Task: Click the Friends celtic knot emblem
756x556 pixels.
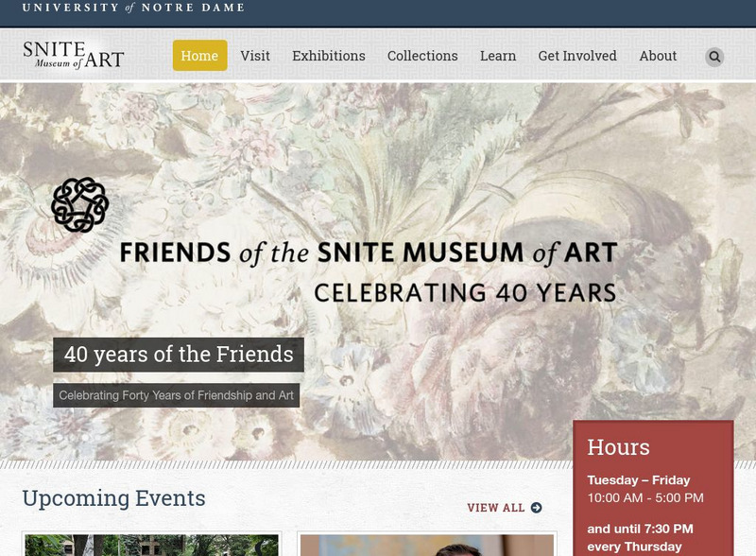Action: 77,202
